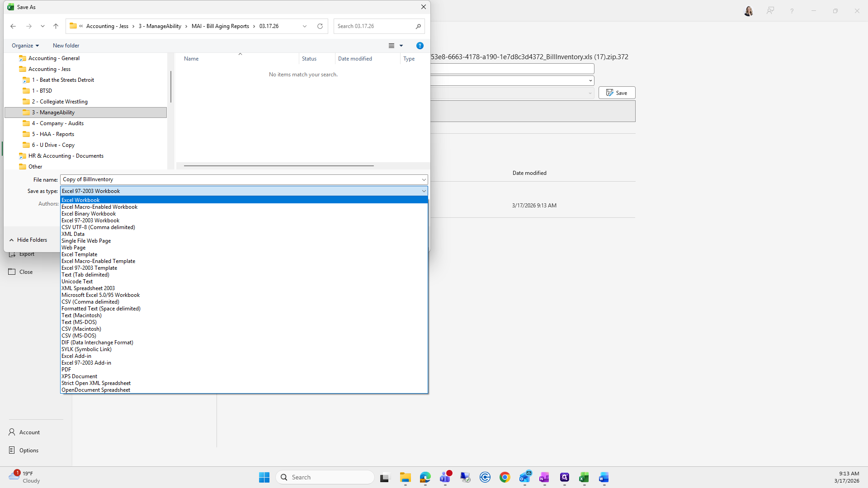868x488 pixels.
Task: Expand the Organize dropdown
Action: click(25, 46)
